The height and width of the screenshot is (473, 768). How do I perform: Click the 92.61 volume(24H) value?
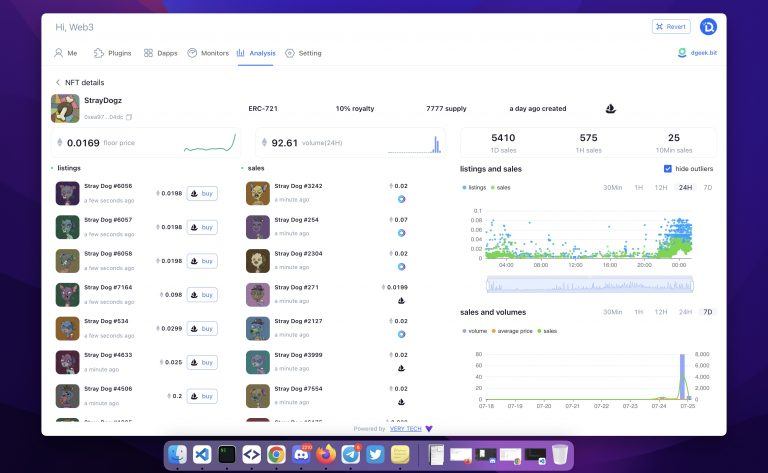(x=285, y=143)
